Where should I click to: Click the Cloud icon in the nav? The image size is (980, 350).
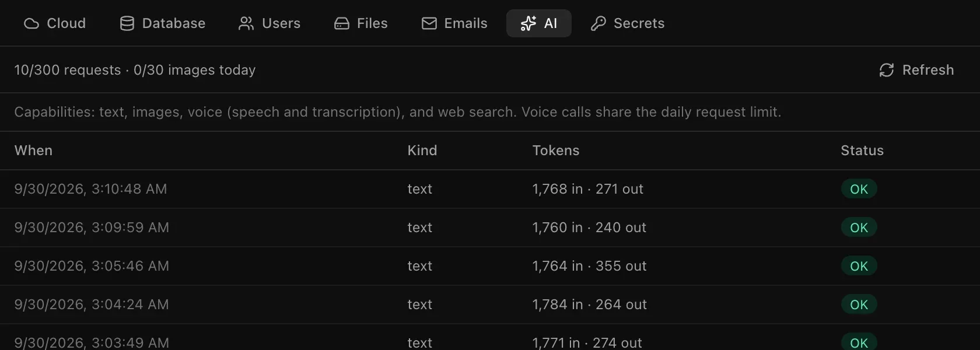32,23
